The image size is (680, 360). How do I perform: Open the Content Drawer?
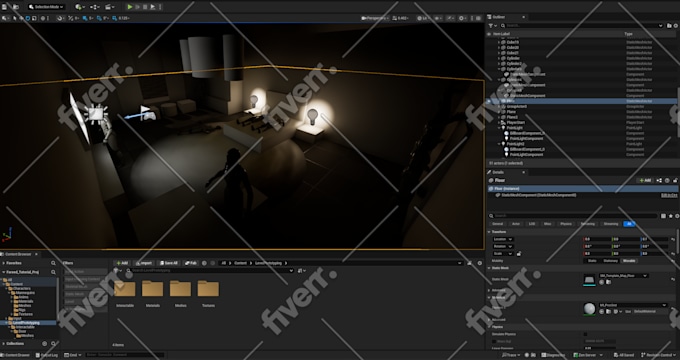(16, 355)
